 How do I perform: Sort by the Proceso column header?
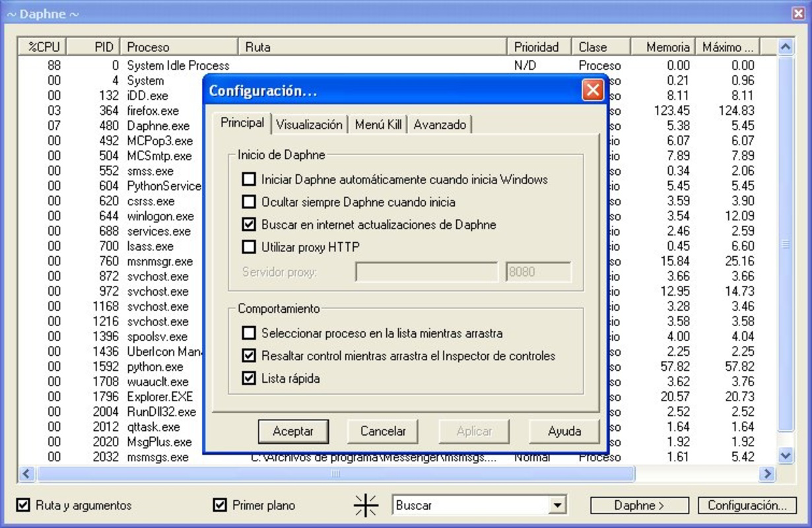pyautogui.click(x=180, y=47)
